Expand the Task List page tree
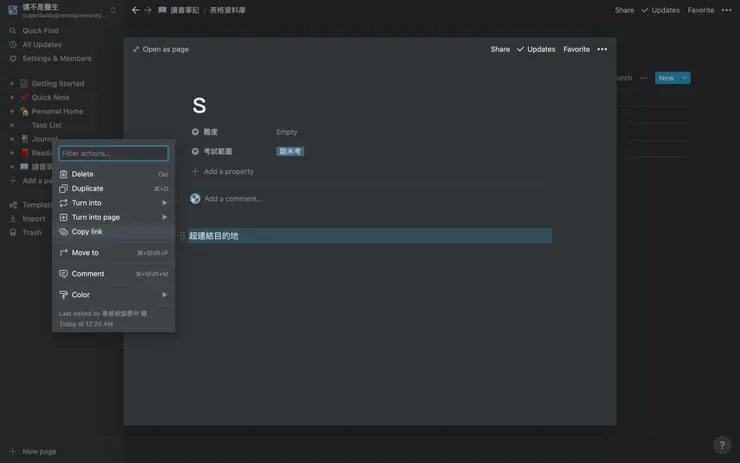The height and width of the screenshot is (463, 740). (x=12, y=125)
